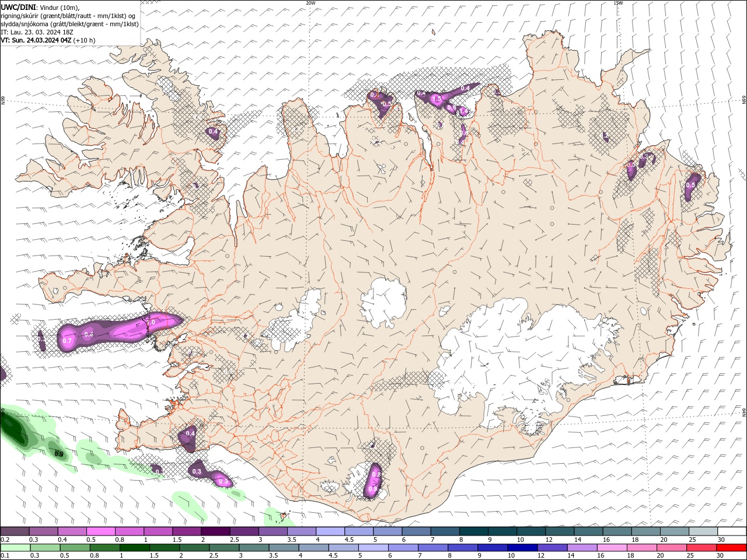
Task: Click snow legend dark purple 2–2.5 swatch
Action: (215, 531)
